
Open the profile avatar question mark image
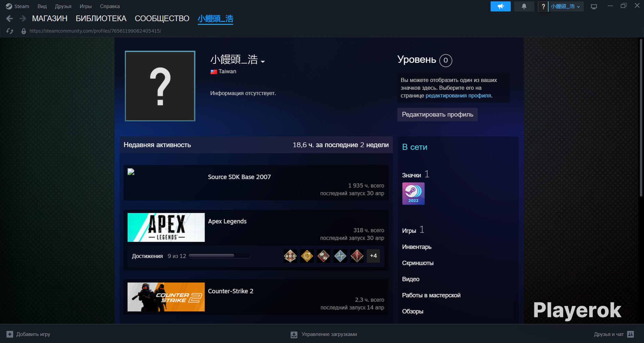[160, 86]
